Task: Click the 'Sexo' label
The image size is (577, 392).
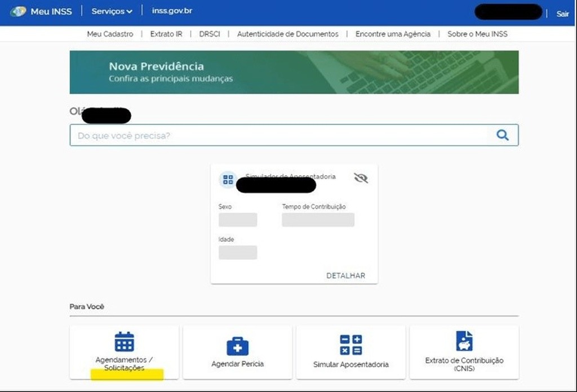Action: (x=225, y=207)
